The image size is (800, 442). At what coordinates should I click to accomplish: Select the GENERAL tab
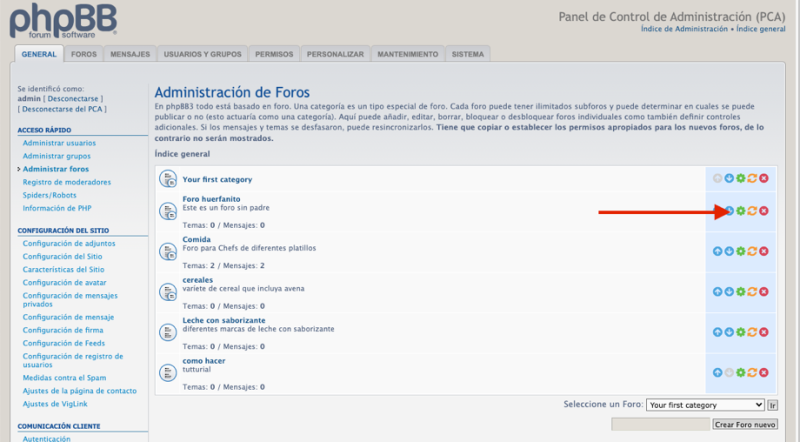39,54
